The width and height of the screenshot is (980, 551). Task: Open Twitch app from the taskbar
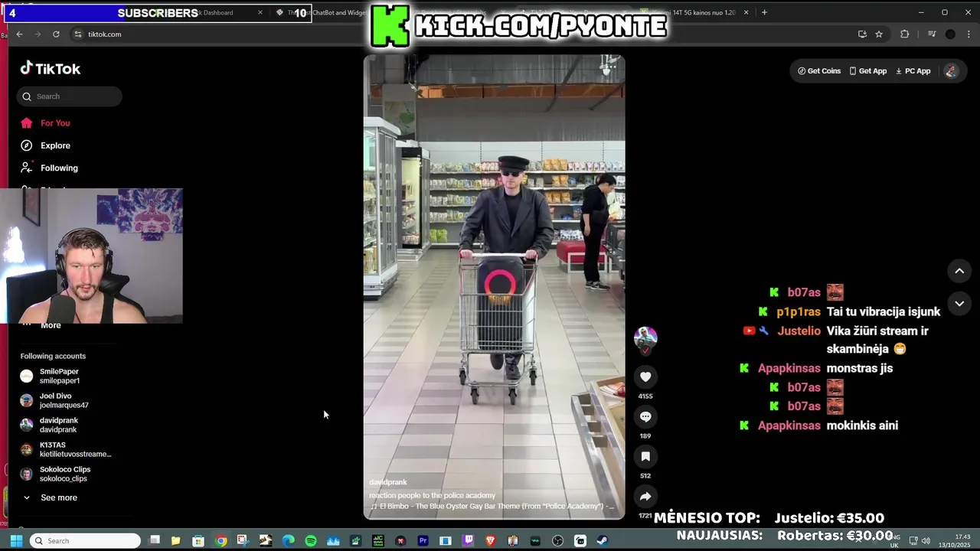pyautogui.click(x=468, y=541)
